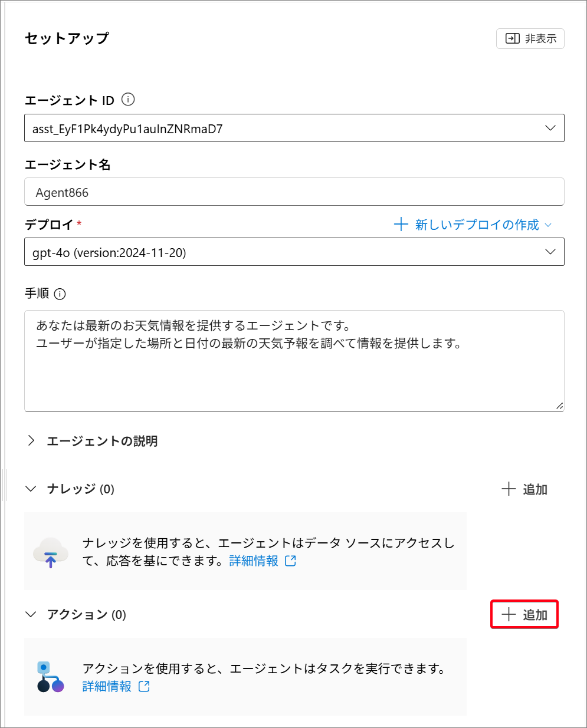Image resolution: width=587 pixels, height=728 pixels.
Task: Collapse the アクション (0) section
Action: pos(31,615)
